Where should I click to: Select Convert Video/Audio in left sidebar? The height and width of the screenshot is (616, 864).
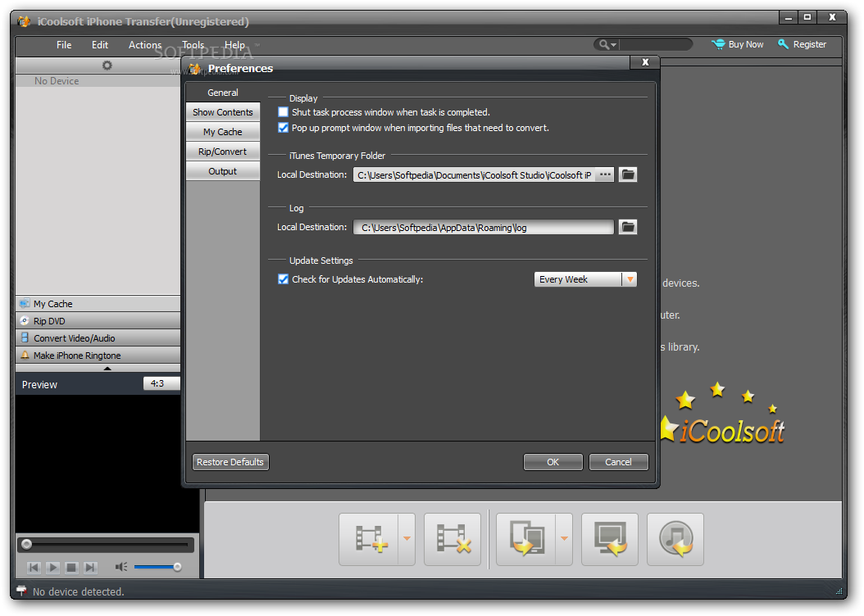point(98,338)
